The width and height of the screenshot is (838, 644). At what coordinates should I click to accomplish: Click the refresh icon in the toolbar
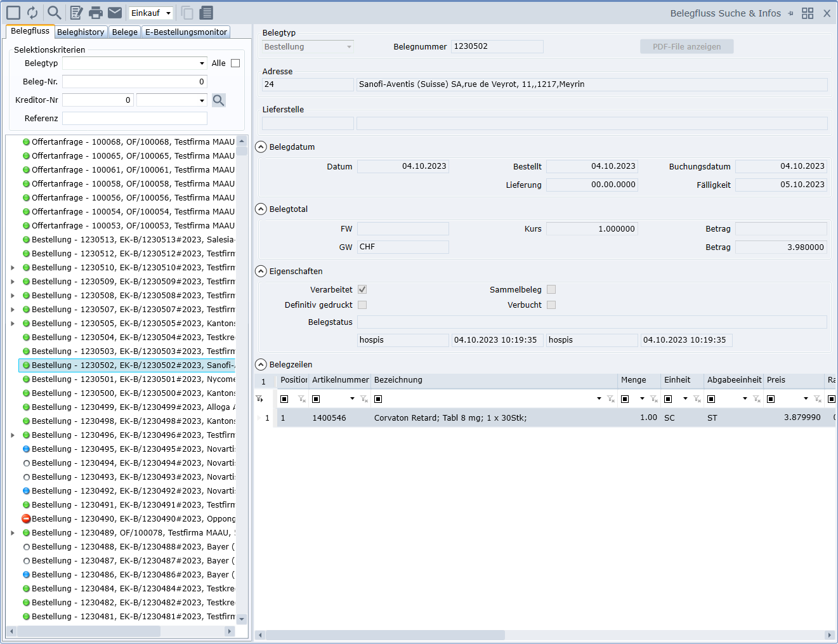coord(32,13)
